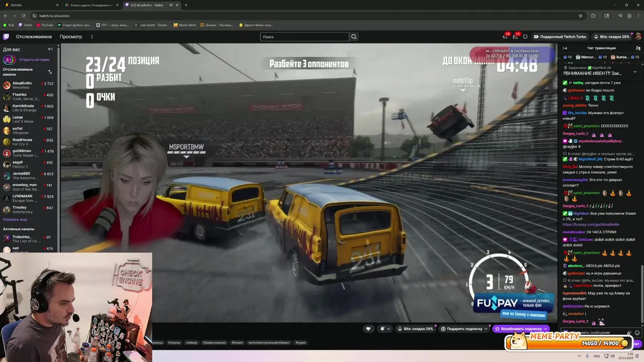This screenshot has width=644, height=362.
Task: Toggle notification bell dropdown
Action: tap(385, 329)
